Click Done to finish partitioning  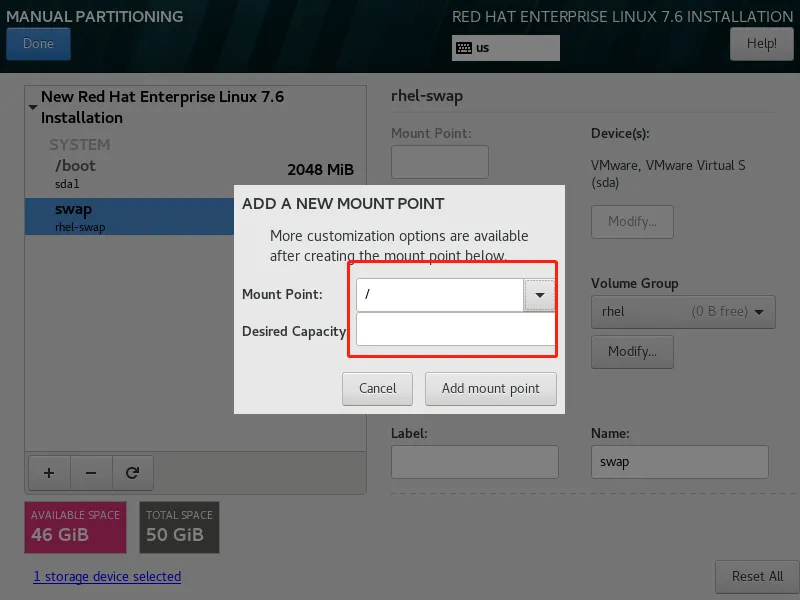click(38, 43)
